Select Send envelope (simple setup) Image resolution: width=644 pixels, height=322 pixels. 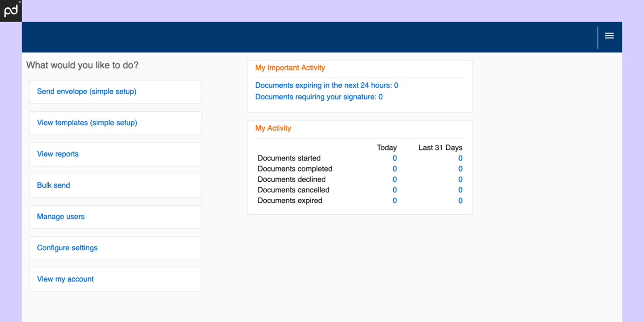click(86, 92)
